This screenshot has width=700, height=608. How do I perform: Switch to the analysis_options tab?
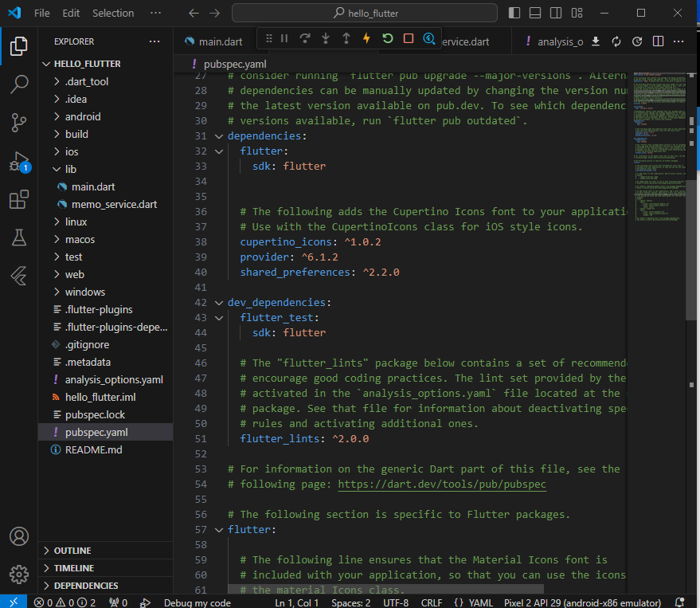click(x=554, y=41)
